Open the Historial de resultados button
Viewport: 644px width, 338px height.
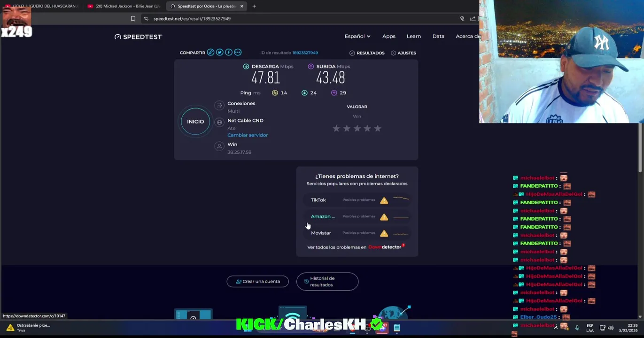pyautogui.click(x=327, y=282)
